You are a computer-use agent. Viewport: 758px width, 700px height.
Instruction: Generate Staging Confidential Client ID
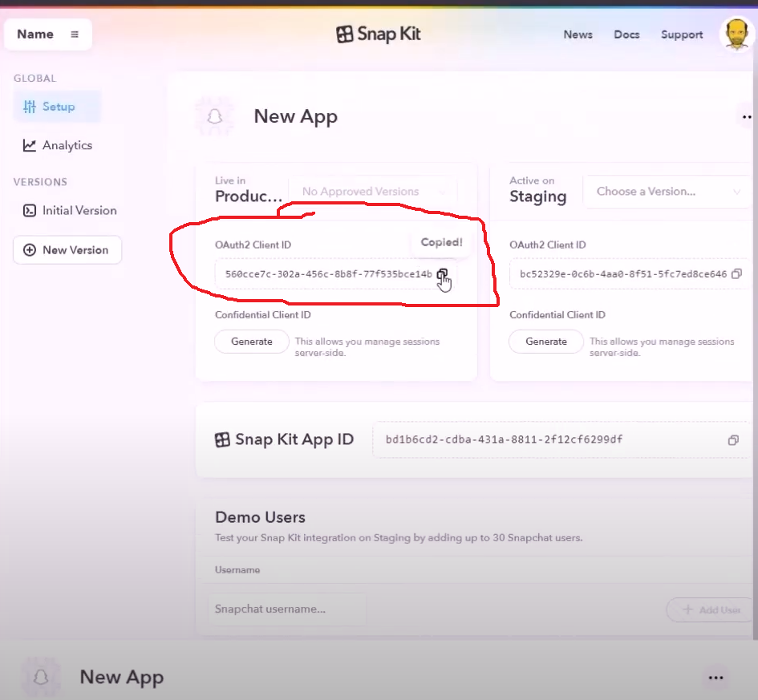point(546,342)
